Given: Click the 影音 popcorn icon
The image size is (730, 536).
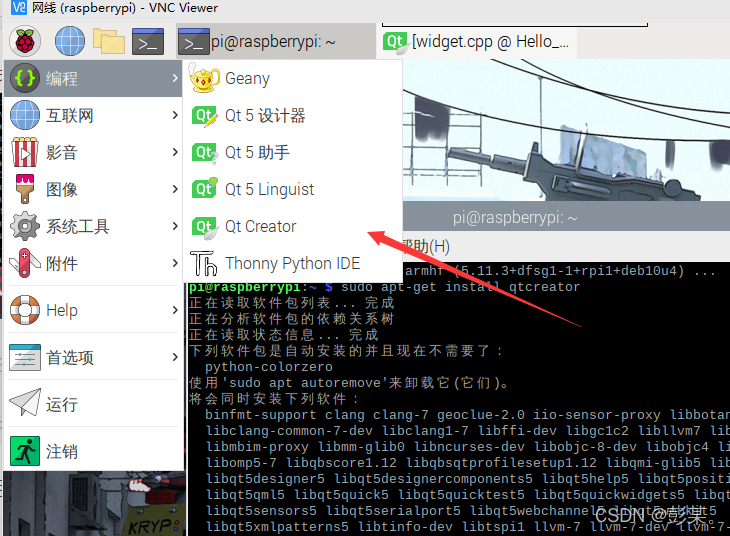Looking at the screenshot, I should [x=24, y=152].
